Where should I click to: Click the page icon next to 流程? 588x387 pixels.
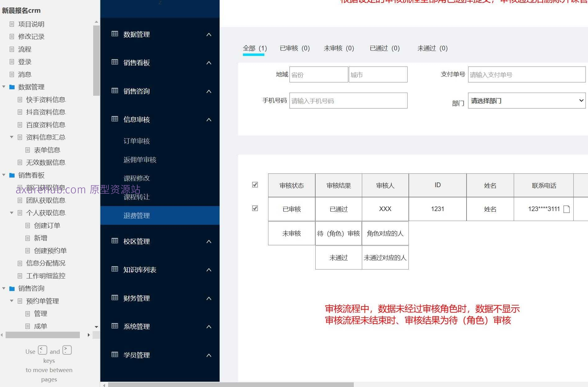coord(12,49)
